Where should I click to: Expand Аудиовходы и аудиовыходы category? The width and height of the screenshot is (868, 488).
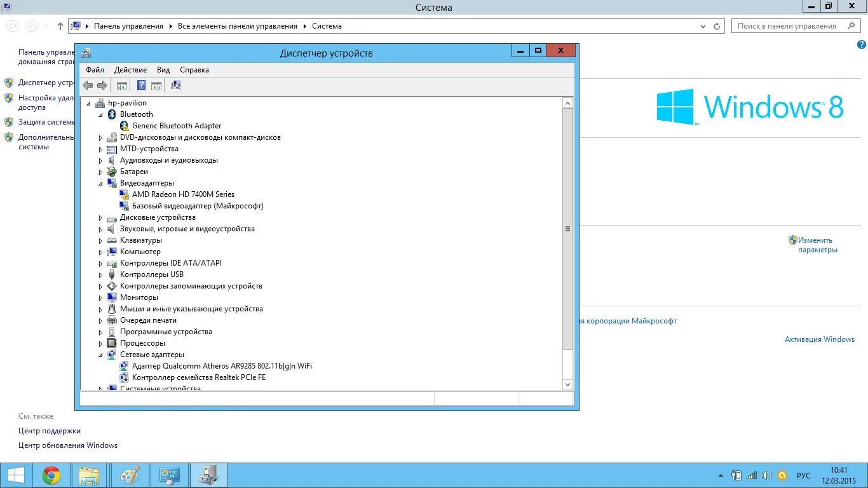[100, 161]
